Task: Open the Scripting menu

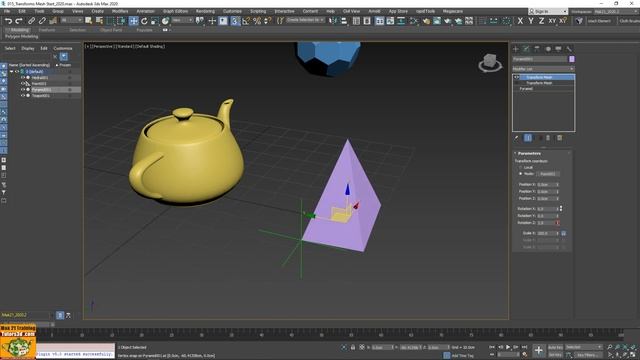Action: pyautogui.click(x=258, y=11)
